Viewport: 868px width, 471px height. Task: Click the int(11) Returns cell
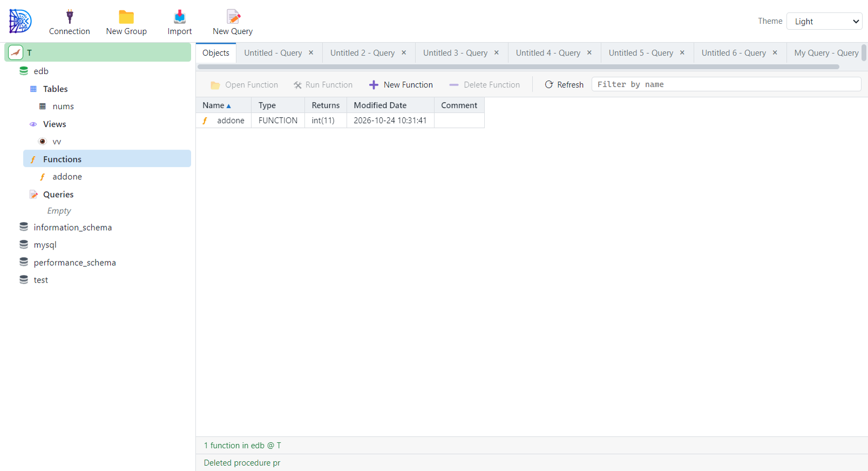coord(325,120)
